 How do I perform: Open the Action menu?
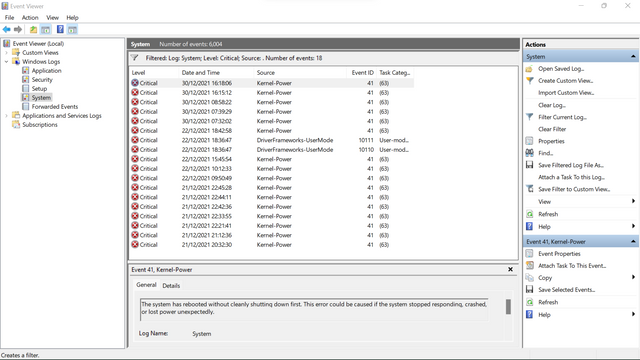pyautogui.click(x=30, y=18)
